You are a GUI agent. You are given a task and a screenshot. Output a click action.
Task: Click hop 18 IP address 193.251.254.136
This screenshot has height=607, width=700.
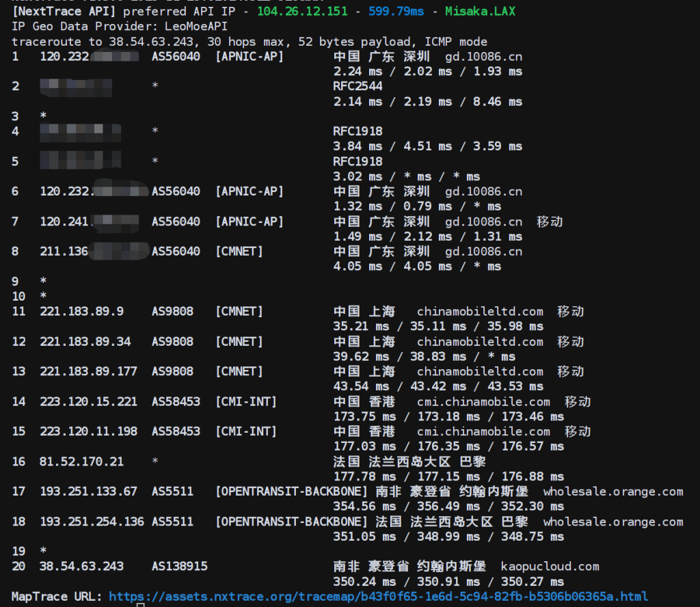pyautogui.click(x=92, y=522)
